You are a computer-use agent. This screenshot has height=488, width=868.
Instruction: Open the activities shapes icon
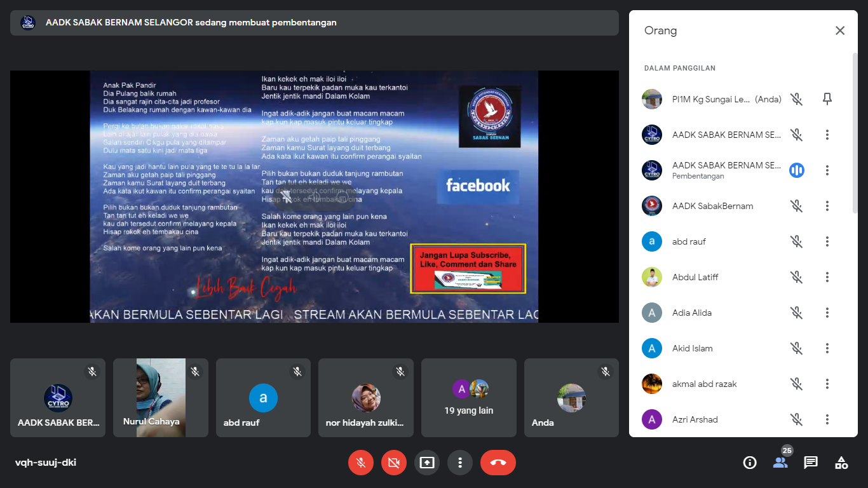point(841,463)
